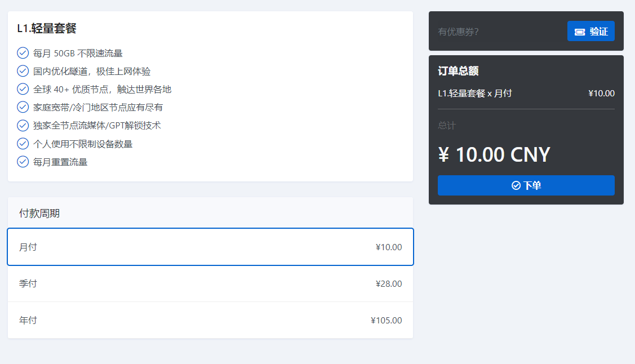Image resolution: width=635 pixels, height=364 pixels.
Task: Click the 付款周期 section header
Action: click(x=39, y=214)
